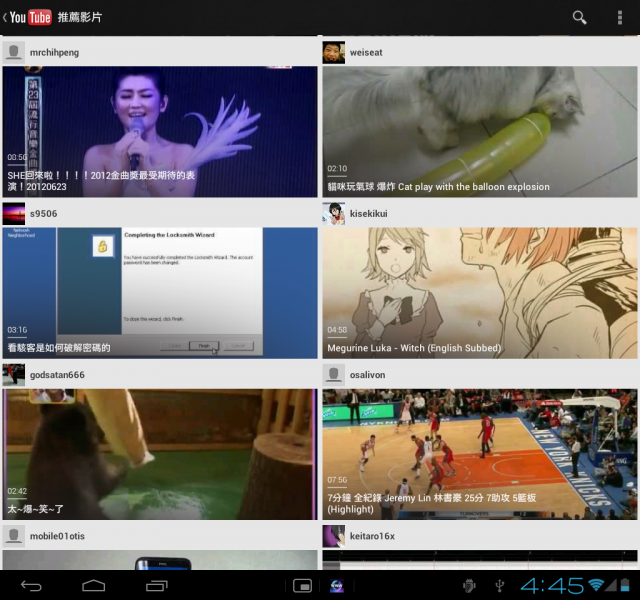The height and width of the screenshot is (600, 640).
Task: Tap the mrchihpeng avatar icon
Action: point(14,52)
